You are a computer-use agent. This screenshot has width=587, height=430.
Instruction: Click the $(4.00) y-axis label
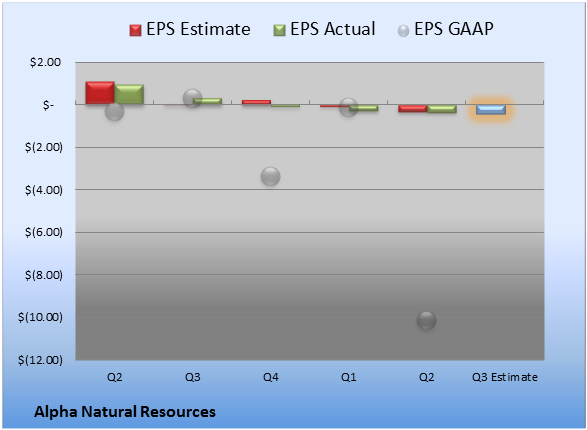click(44, 190)
